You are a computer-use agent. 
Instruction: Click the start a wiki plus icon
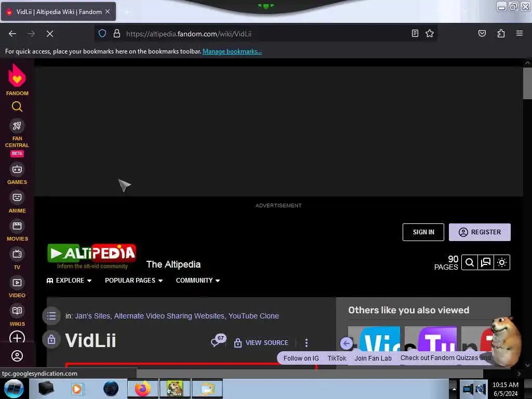pyautogui.click(x=17, y=338)
